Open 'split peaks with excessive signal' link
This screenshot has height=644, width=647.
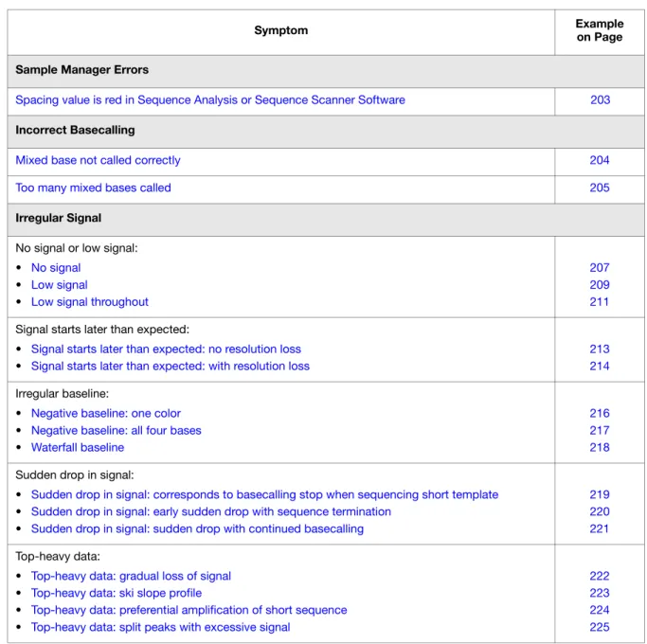[160, 627]
